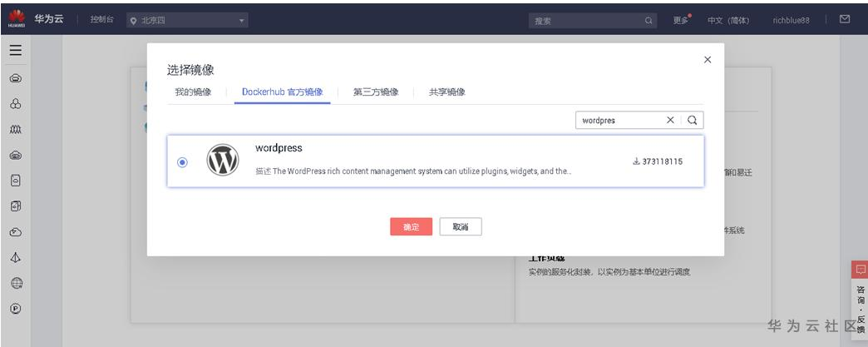Close the 选择镜像 dialog with X
This screenshot has height=347, width=868.
pyautogui.click(x=708, y=60)
